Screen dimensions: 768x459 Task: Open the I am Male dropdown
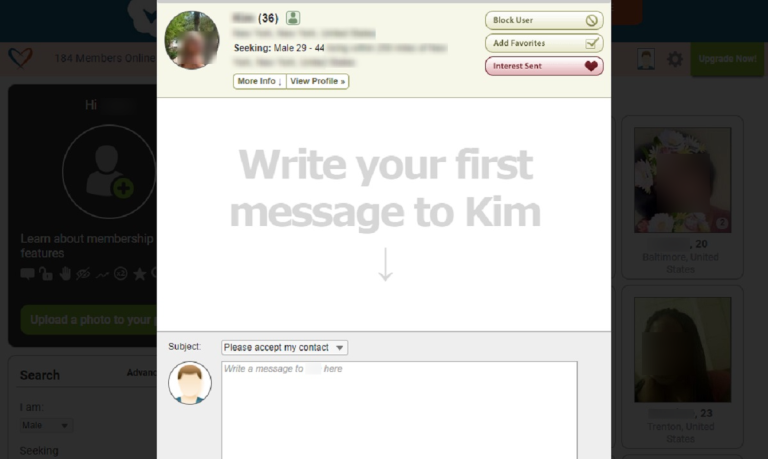tap(46, 425)
